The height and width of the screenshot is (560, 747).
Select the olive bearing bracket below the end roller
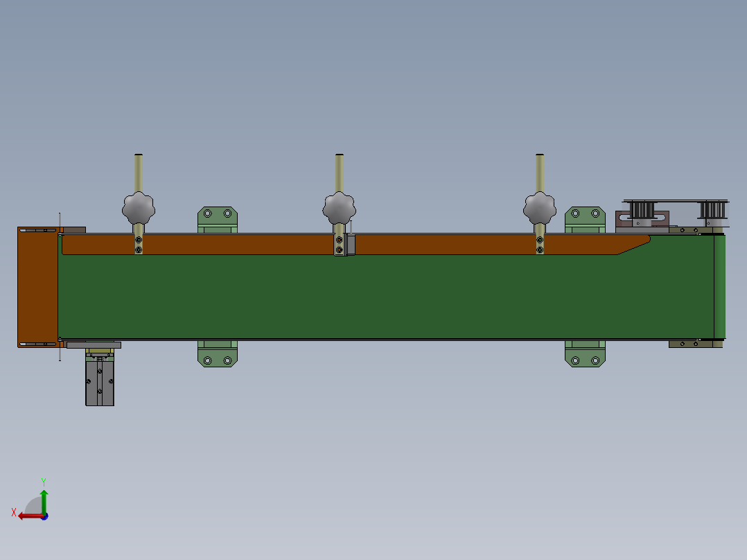696,344
